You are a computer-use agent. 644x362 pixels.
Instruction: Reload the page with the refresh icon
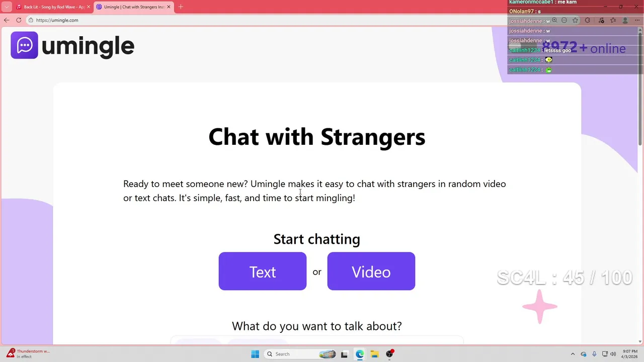(x=19, y=20)
